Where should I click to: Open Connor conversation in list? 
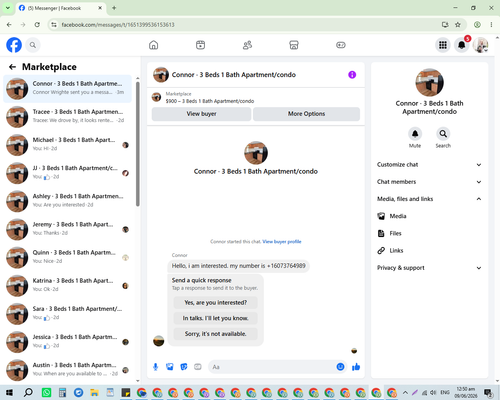point(67,89)
